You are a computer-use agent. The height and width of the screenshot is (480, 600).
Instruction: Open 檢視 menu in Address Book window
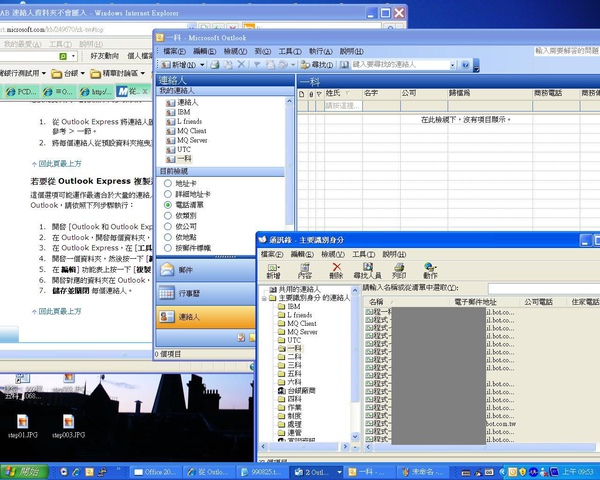333,254
